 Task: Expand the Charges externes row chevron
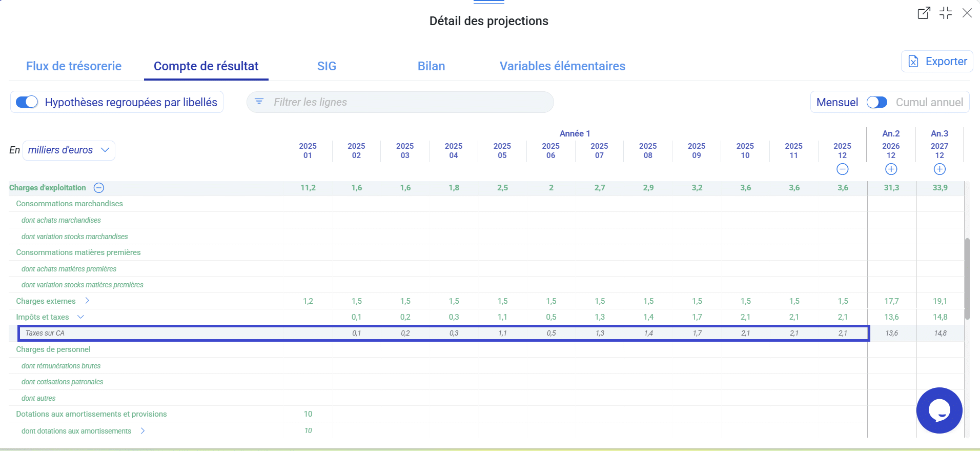click(x=87, y=301)
